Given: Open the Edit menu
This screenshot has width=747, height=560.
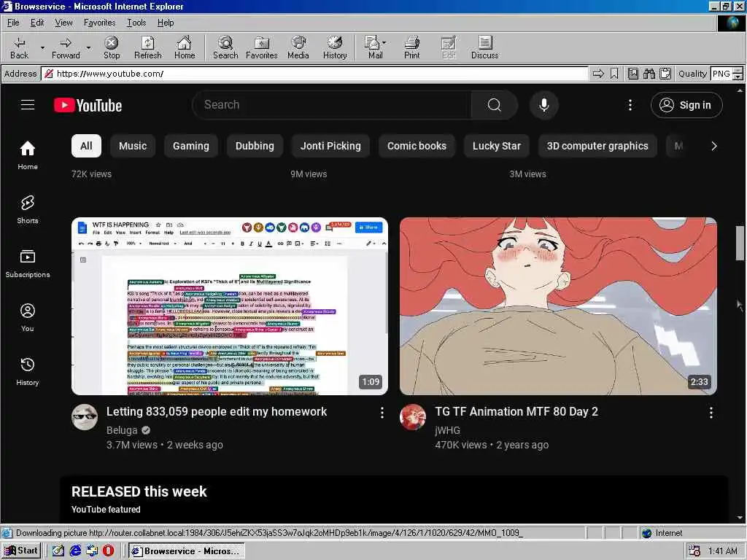Looking at the screenshot, I should click(37, 23).
